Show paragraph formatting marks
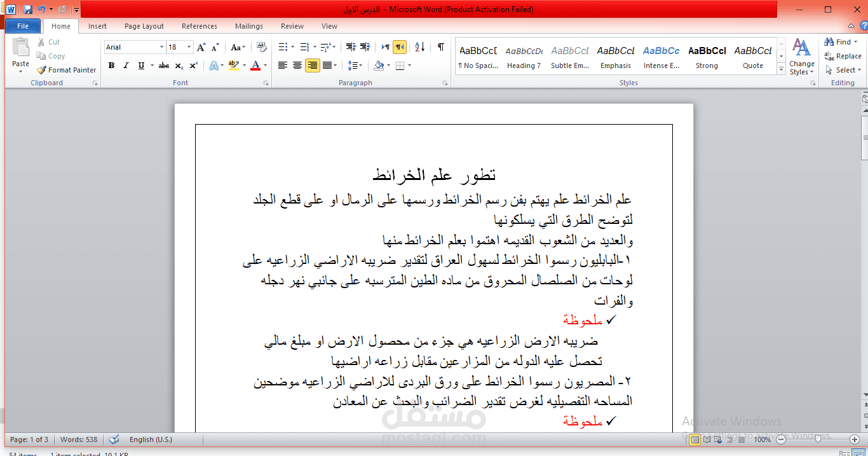The image size is (868, 456). point(440,47)
